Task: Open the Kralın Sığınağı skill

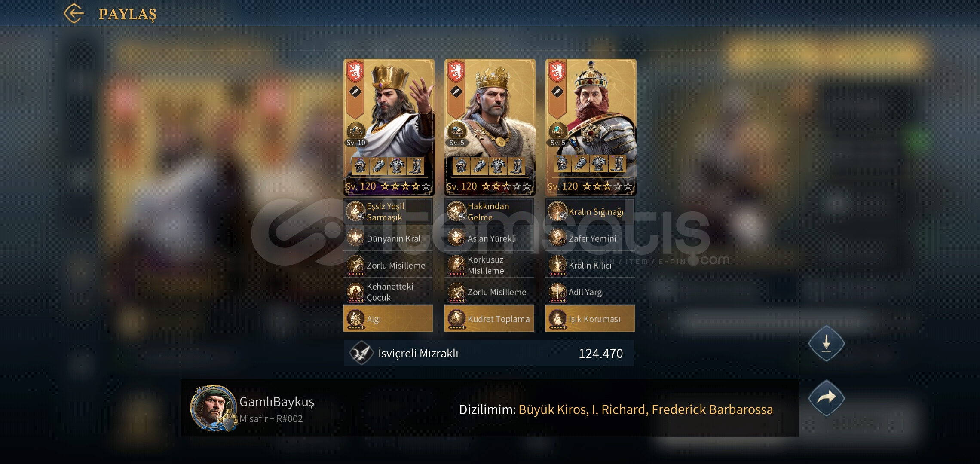Action: click(x=590, y=211)
